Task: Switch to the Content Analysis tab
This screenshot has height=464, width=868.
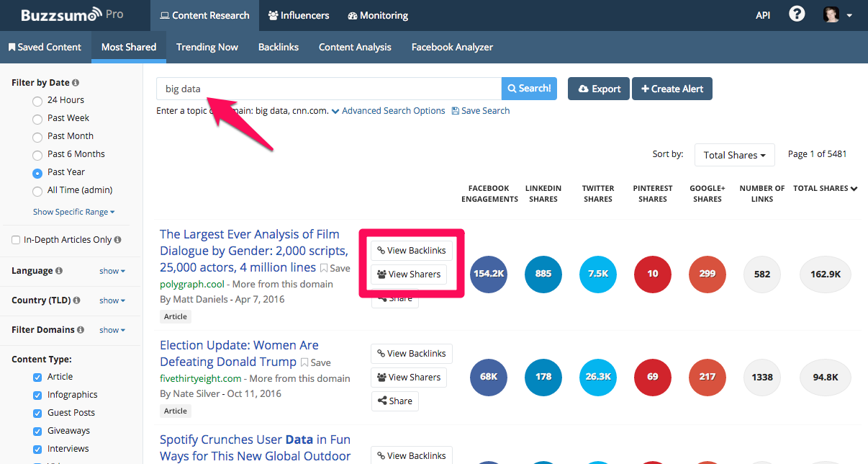Action: [355, 47]
